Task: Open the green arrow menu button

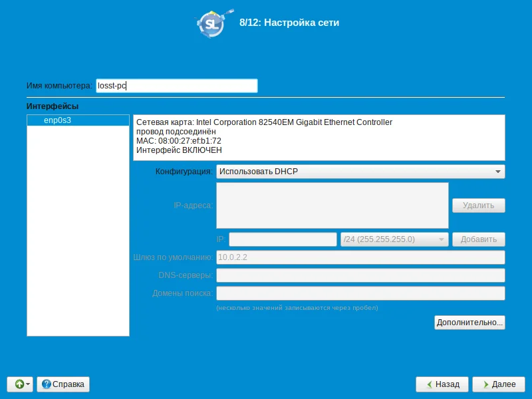Action: tap(20, 384)
